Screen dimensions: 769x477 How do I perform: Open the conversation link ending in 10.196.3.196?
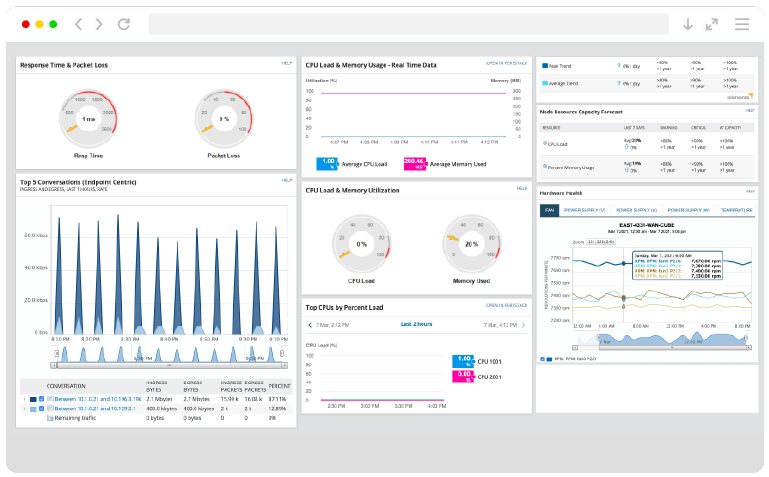click(98, 399)
